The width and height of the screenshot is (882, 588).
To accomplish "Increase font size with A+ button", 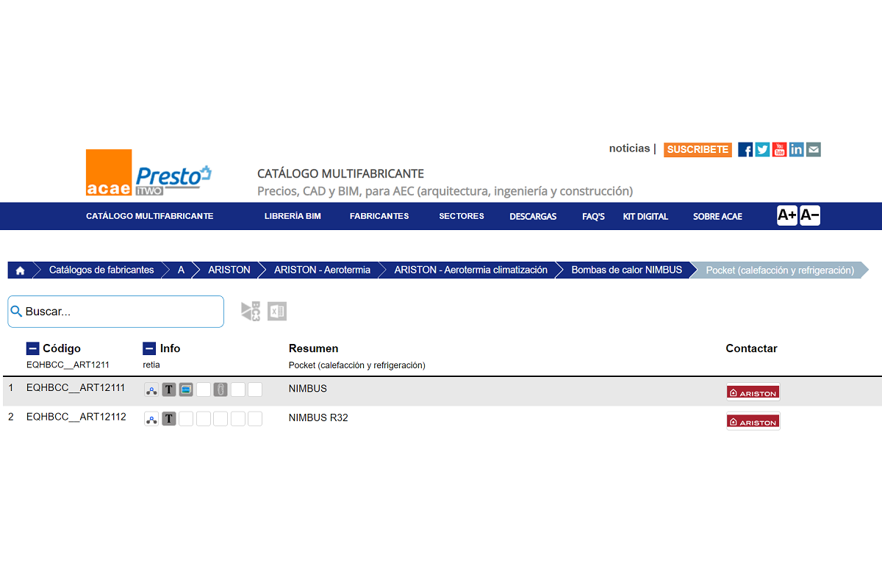I will pyautogui.click(x=787, y=215).
